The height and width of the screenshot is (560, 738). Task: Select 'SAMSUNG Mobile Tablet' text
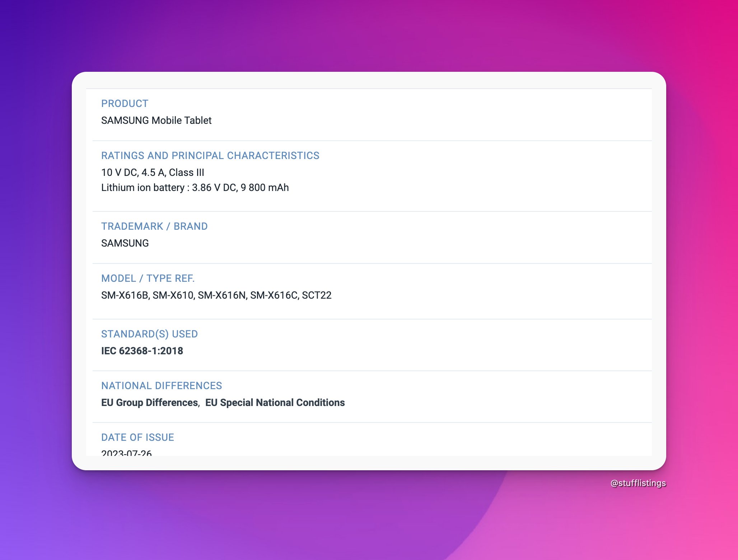(156, 121)
